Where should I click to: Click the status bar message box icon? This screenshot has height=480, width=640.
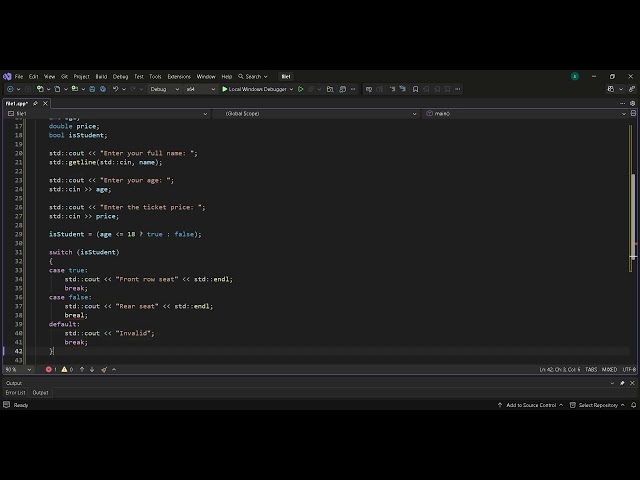pyautogui.click(x=7, y=404)
